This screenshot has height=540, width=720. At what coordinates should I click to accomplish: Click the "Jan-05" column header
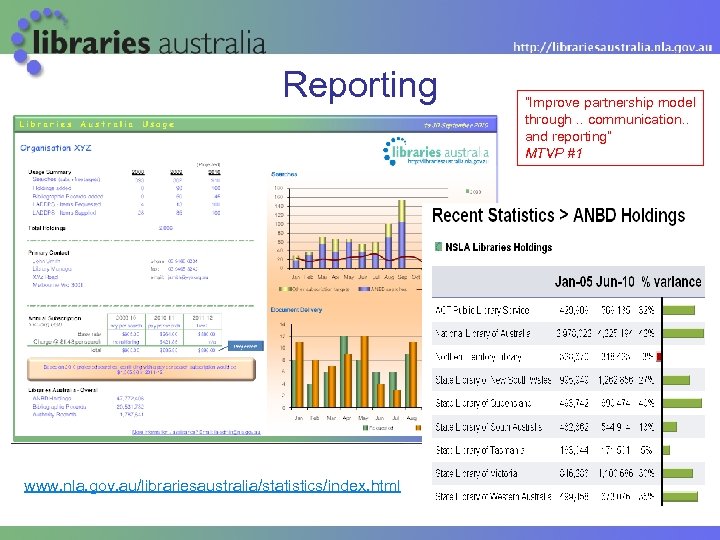[x=573, y=281]
